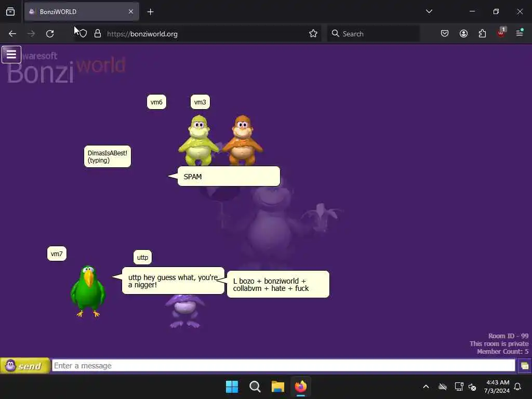Click the vm6 name tag

pyautogui.click(x=156, y=102)
